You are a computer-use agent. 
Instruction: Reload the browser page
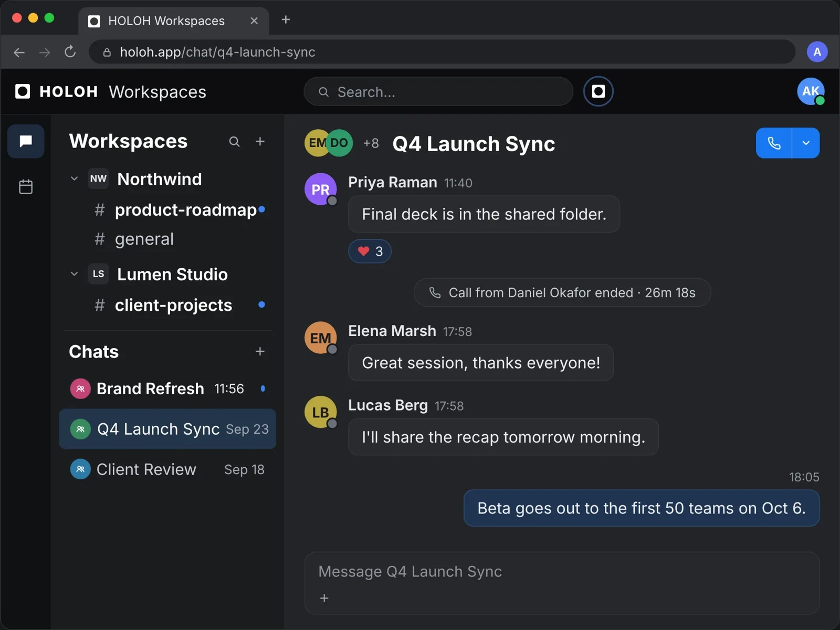pyautogui.click(x=70, y=52)
